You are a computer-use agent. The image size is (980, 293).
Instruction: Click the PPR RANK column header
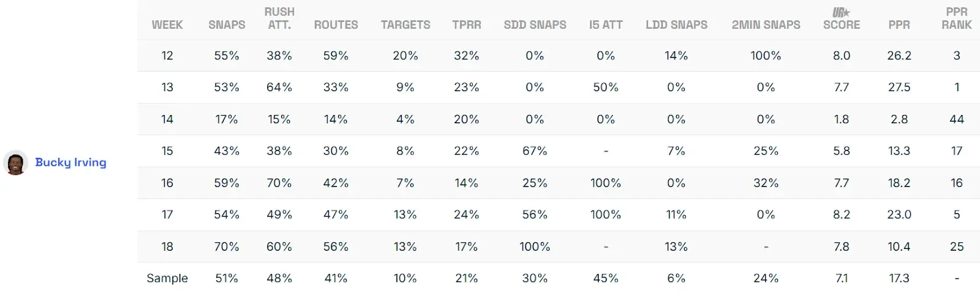(x=957, y=18)
